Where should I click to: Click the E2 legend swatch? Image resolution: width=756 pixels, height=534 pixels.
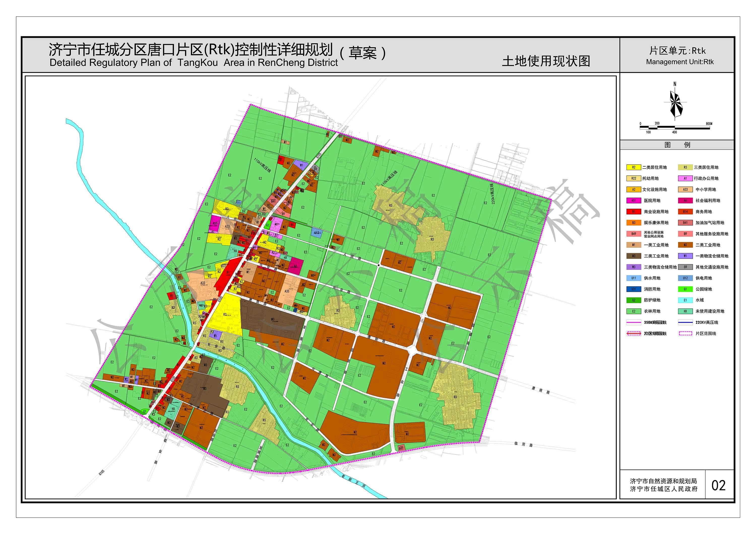click(x=634, y=311)
